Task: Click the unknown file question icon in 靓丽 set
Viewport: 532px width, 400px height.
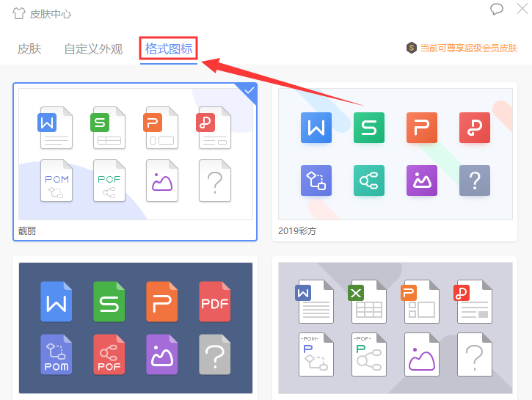Action: [215, 181]
